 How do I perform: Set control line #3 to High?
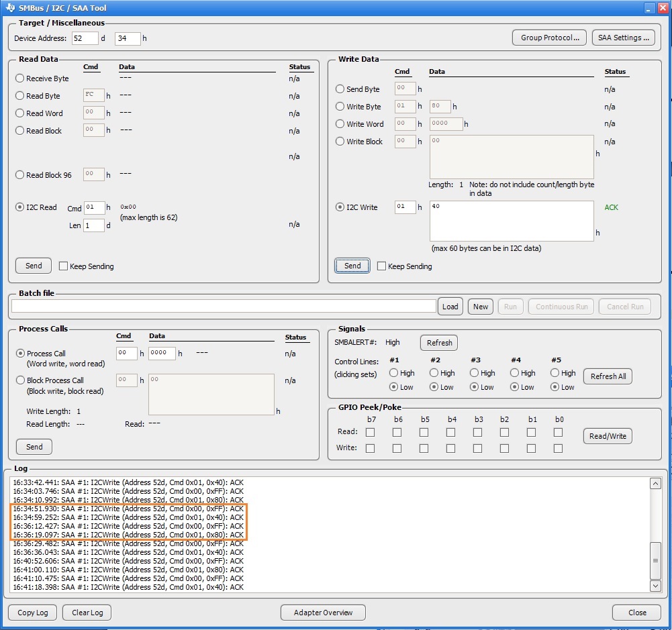pyautogui.click(x=474, y=373)
